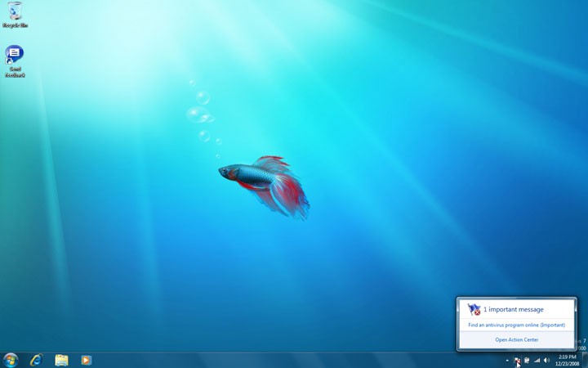Image resolution: width=588 pixels, height=368 pixels.
Task: Click the Open Action Center link
Action: pyautogui.click(x=516, y=340)
